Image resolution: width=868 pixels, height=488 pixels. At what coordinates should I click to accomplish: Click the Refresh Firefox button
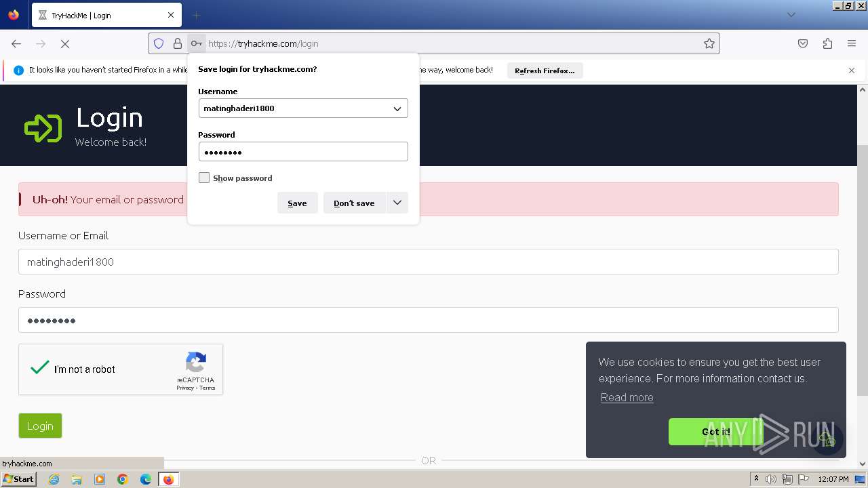545,70
